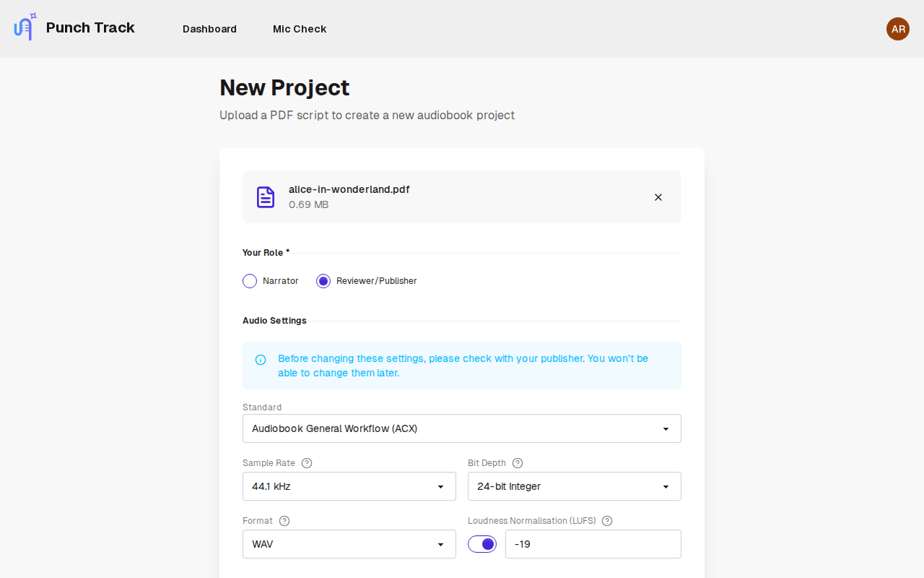Open the Standard dropdown
The image size is (924, 578).
pos(462,428)
